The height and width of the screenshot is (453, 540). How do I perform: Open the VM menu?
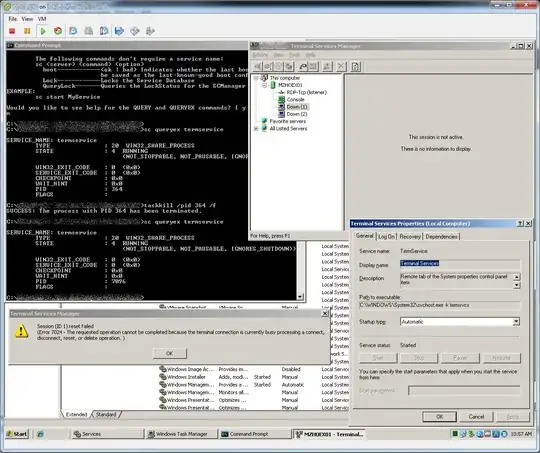coord(42,19)
